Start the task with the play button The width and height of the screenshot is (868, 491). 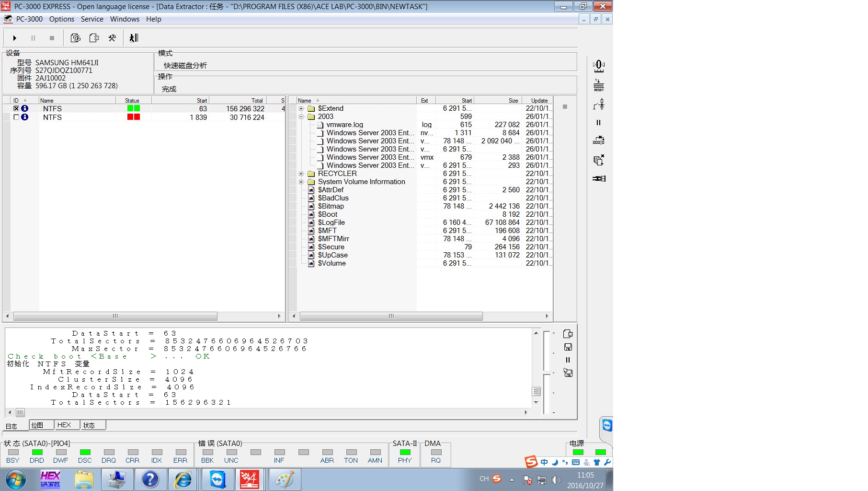(15, 38)
